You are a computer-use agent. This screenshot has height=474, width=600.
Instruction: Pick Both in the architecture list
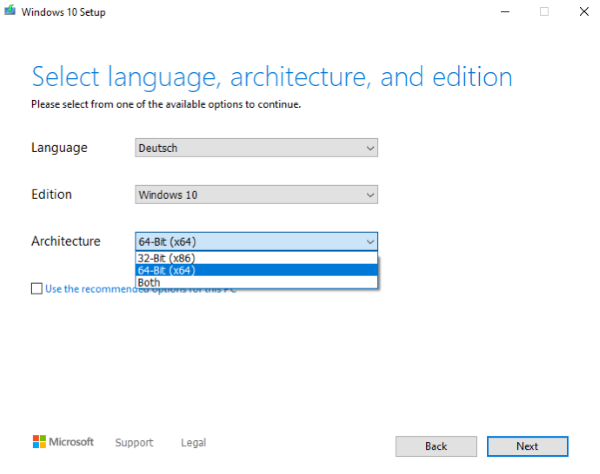[256, 282]
